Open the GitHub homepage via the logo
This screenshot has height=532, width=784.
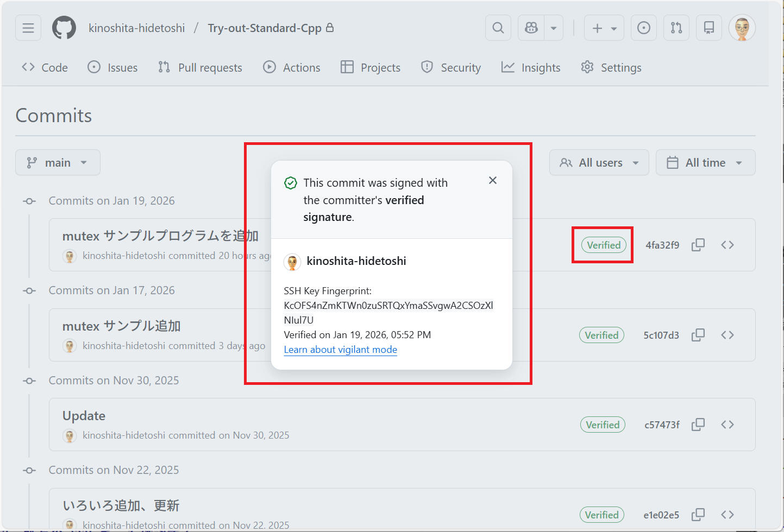tap(64, 28)
